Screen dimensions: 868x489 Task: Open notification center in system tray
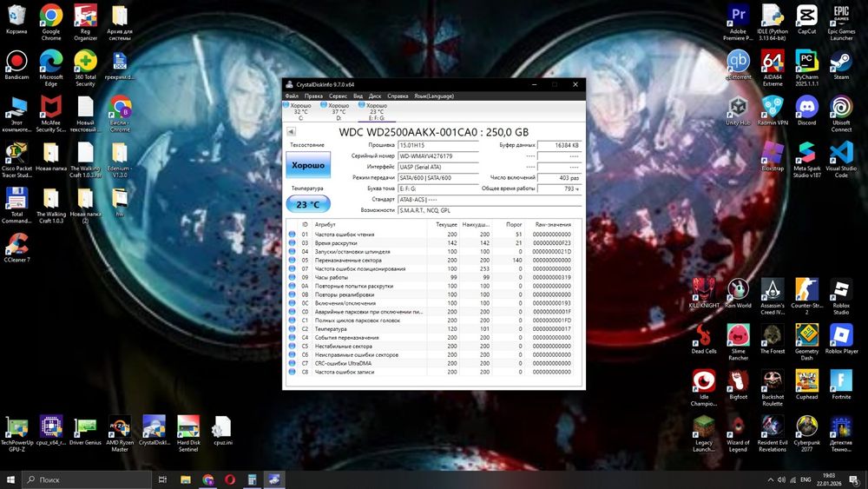coord(855,479)
